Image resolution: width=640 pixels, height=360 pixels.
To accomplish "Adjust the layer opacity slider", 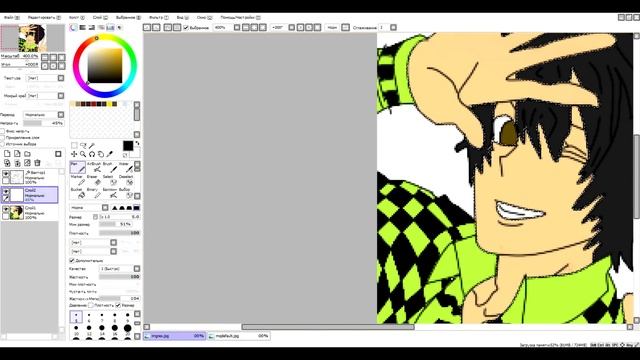I will tap(43, 123).
